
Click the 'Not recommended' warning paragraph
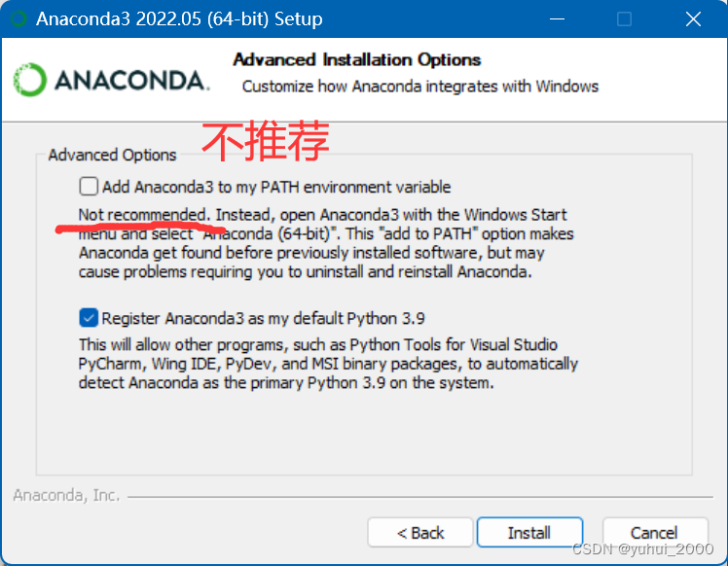point(326,243)
